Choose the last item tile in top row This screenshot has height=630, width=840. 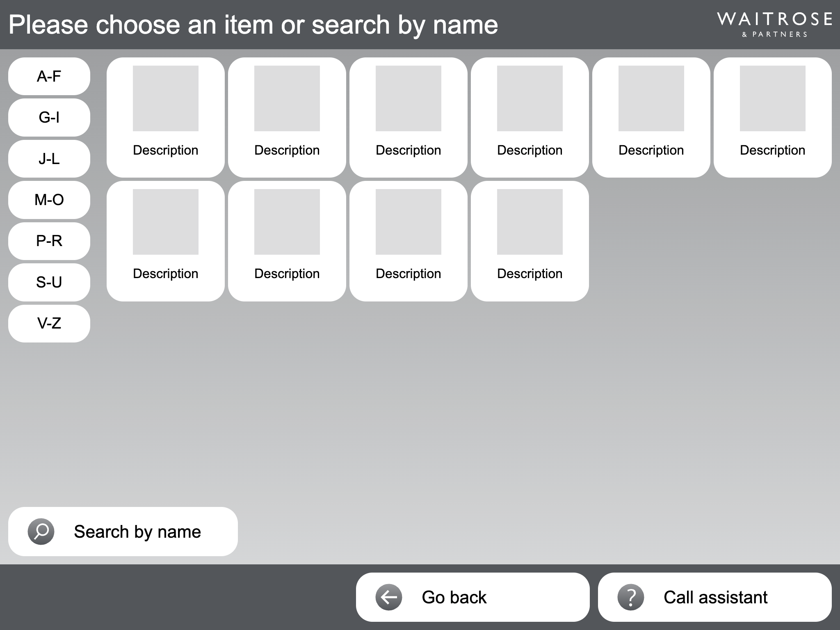pyautogui.click(x=773, y=117)
